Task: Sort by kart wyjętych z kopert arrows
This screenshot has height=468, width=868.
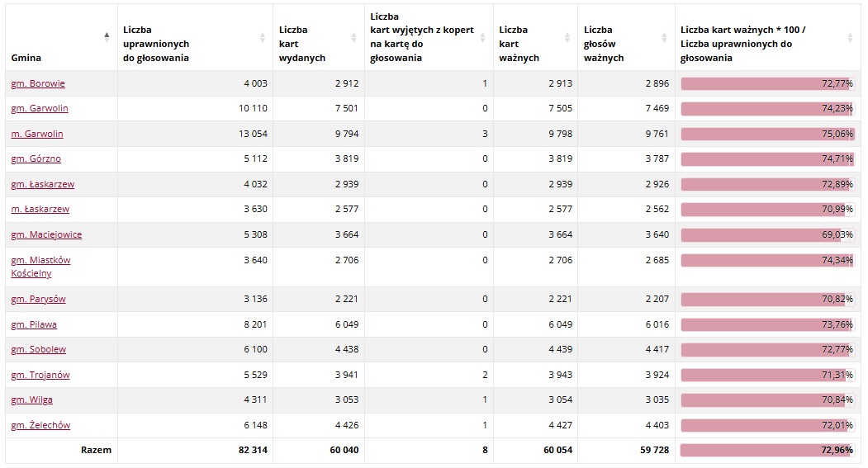Action: [x=483, y=37]
